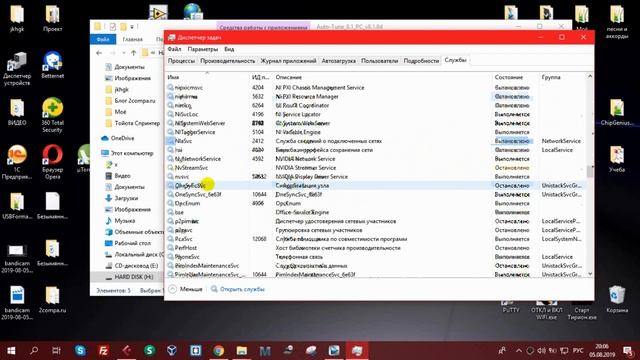Open FileZilla from the taskbar

pos(104,351)
